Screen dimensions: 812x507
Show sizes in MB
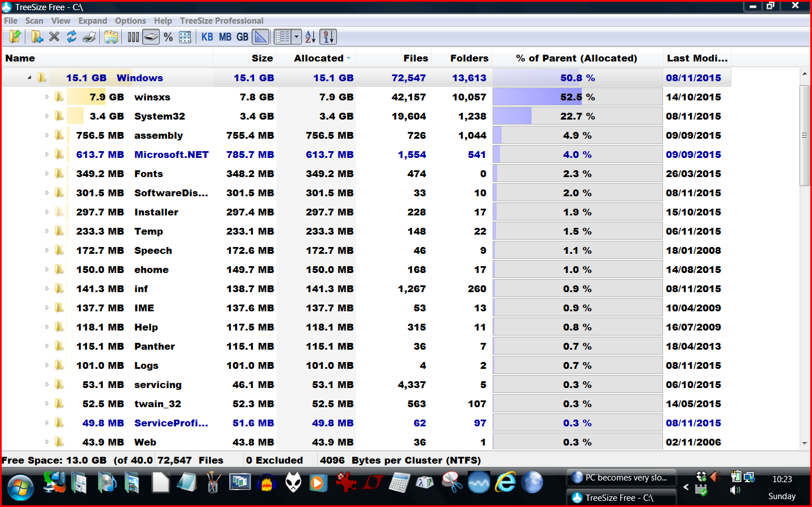coord(225,37)
